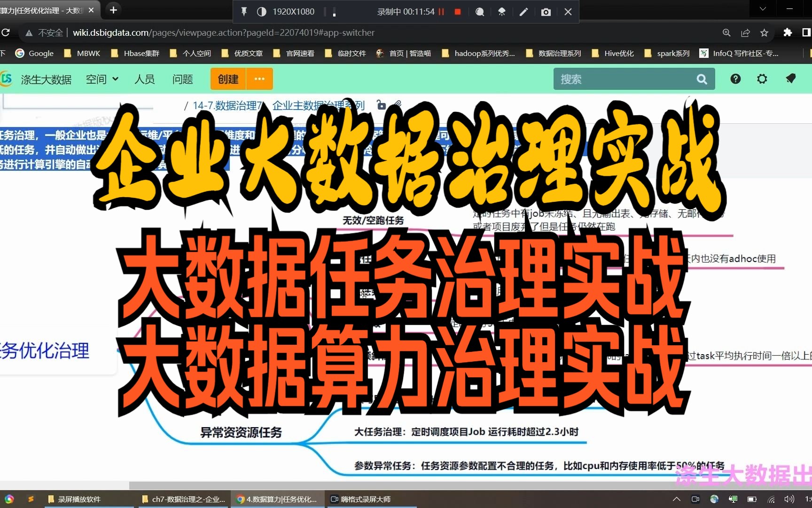This screenshot has width=812, height=508.
Task: Close the current browser tab
Action: click(91, 10)
